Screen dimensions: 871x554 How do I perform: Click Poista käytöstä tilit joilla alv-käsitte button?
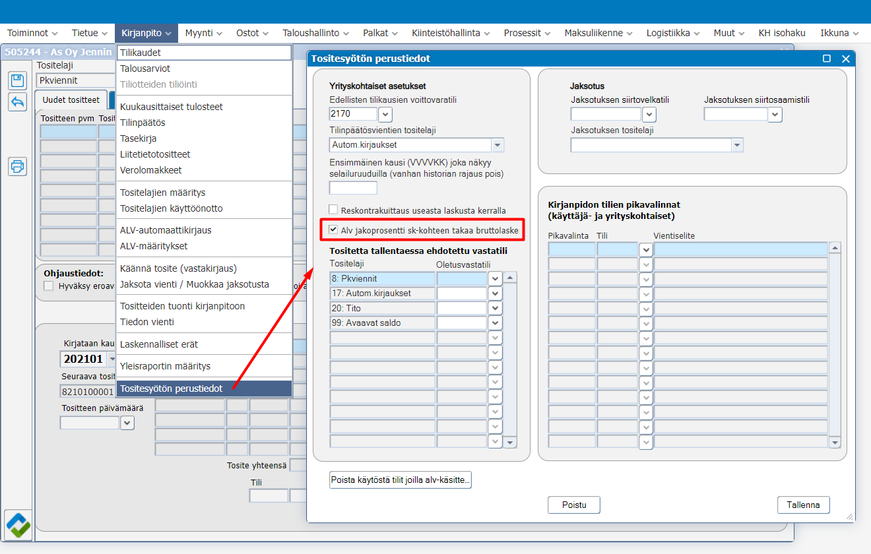401,480
